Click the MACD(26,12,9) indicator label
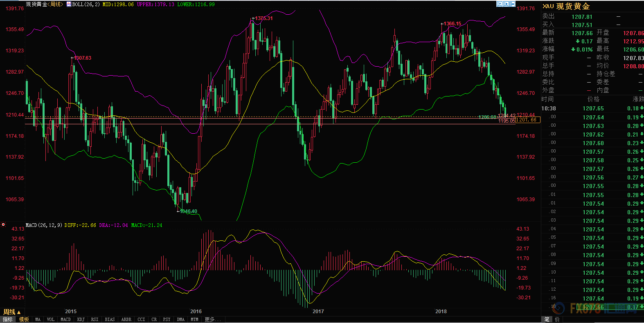This screenshot has width=644, height=323. [x=44, y=225]
